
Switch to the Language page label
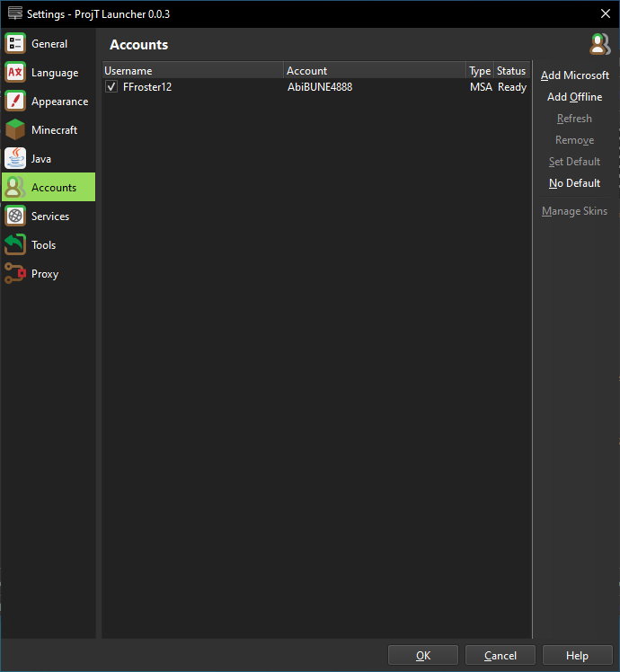click(x=55, y=73)
